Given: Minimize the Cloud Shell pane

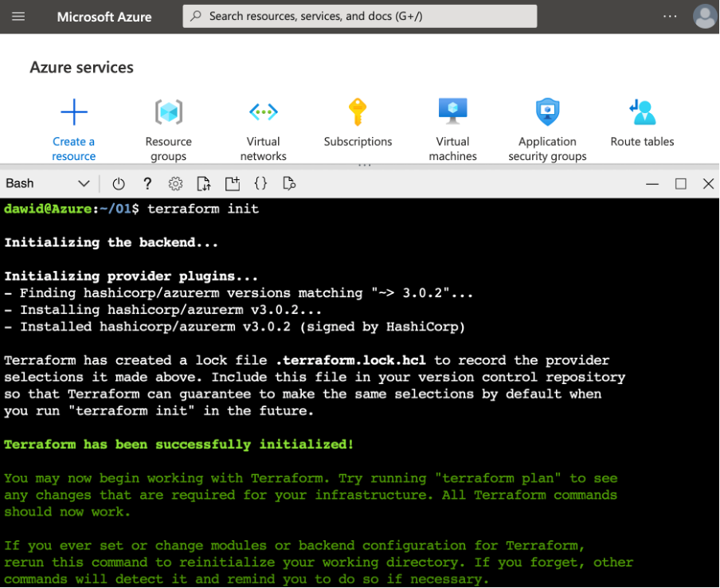Looking at the screenshot, I should [652, 184].
